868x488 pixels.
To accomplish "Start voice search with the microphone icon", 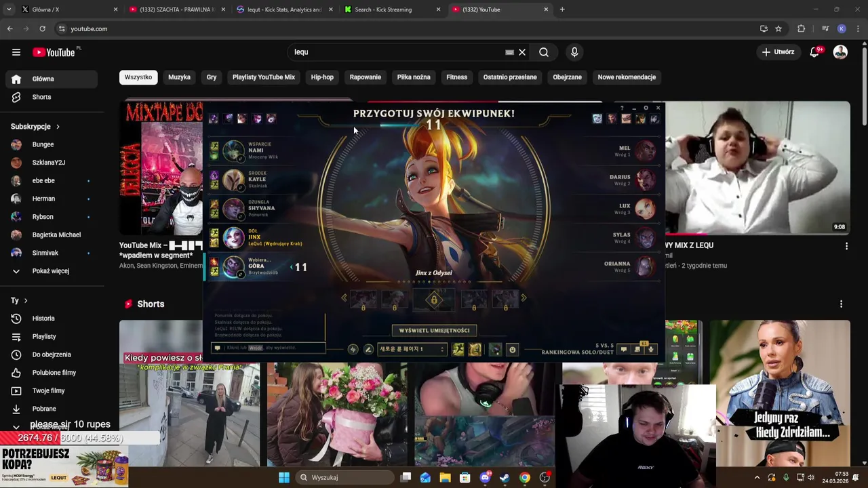I will click(x=574, y=52).
